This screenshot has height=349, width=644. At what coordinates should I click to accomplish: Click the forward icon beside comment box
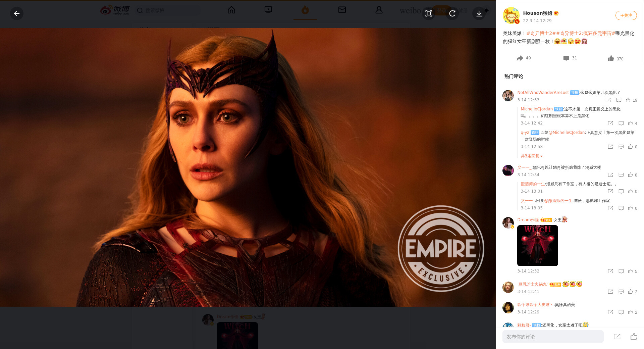point(617,337)
